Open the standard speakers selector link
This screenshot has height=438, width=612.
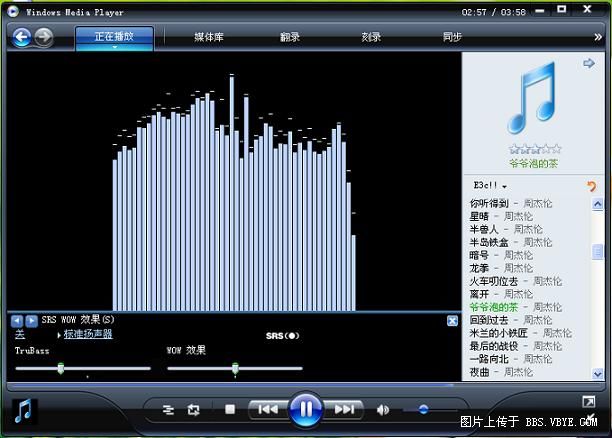tap(88, 334)
